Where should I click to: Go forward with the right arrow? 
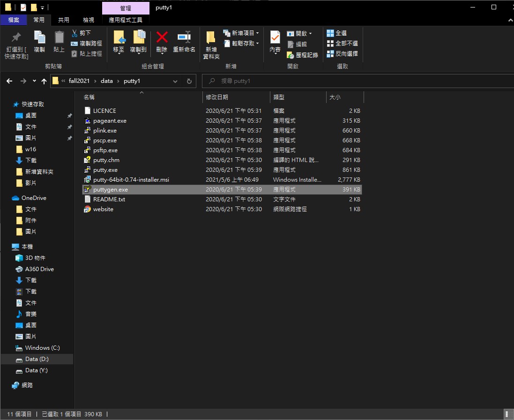click(x=23, y=81)
